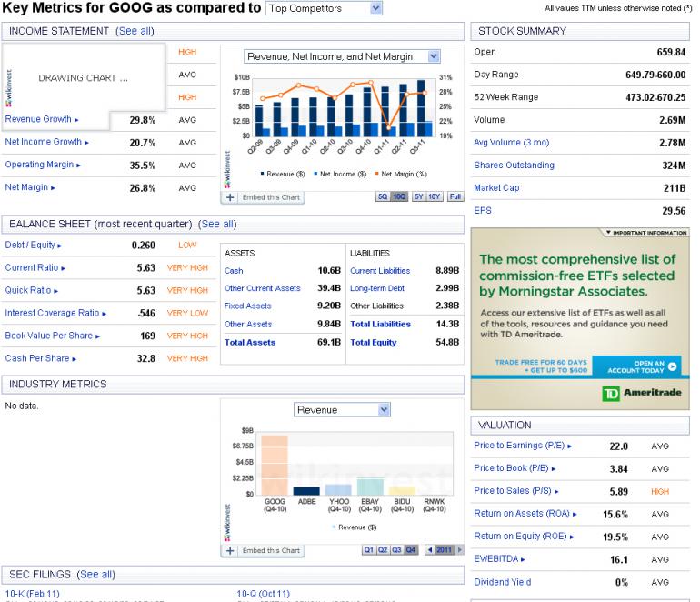This screenshot has height=602, width=700.
Task: Select the 5Y range tab on income chart
Action: 418,196
